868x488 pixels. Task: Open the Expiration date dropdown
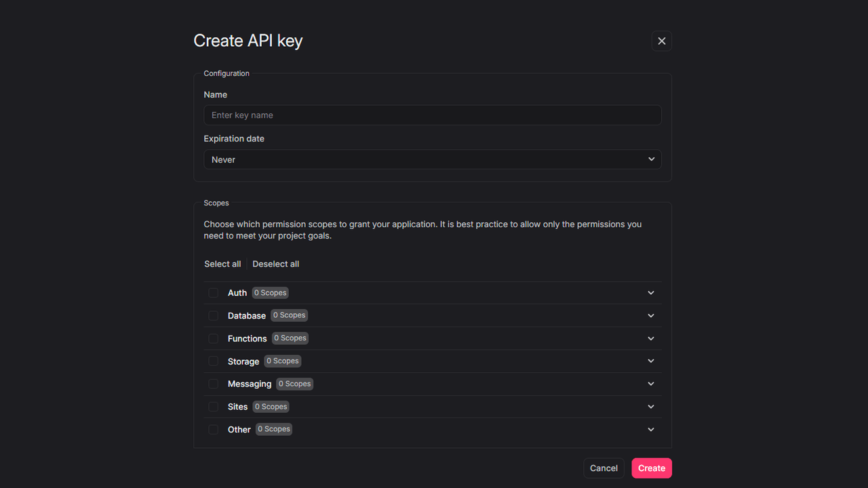tap(433, 159)
